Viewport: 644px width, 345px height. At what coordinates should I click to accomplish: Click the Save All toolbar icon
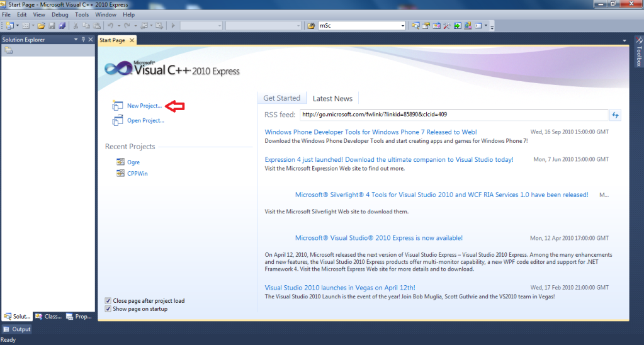[62, 26]
